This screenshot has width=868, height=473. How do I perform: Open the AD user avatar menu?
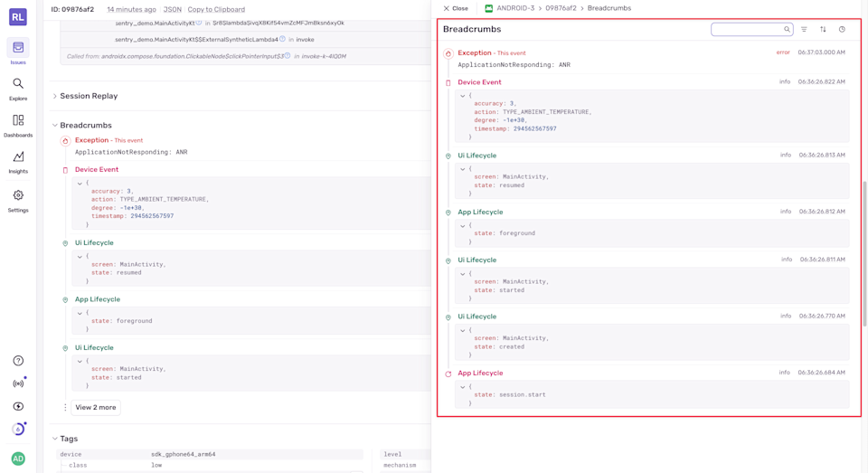[x=18, y=459]
